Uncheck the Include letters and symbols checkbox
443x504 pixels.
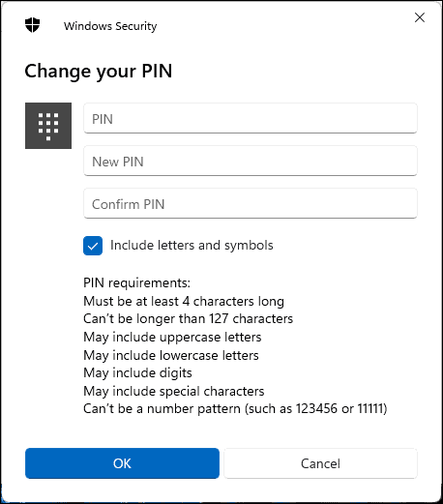click(x=93, y=246)
